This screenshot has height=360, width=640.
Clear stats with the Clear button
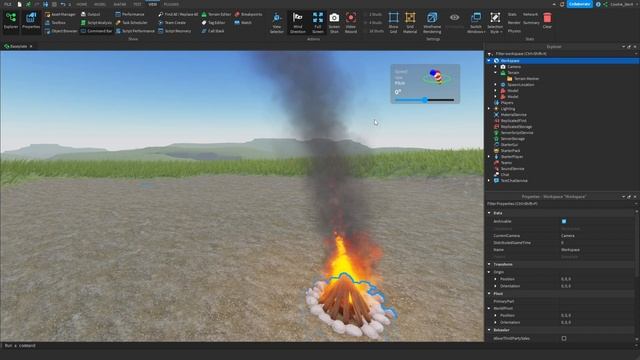coord(547,20)
